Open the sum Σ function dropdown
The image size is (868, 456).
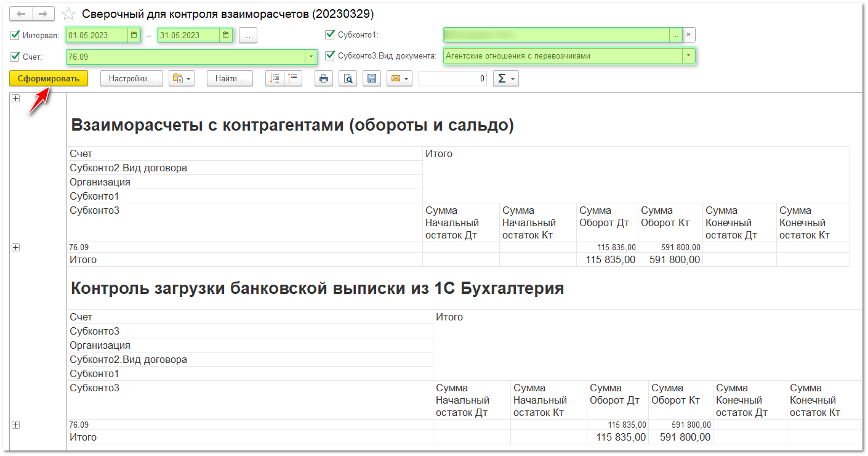(x=505, y=79)
